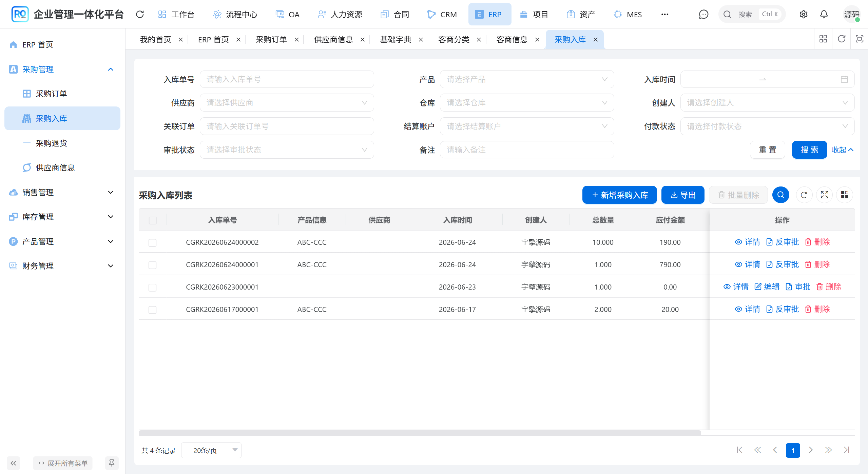Go to the last page
Viewport: 868px width, 474px height.
tap(846, 450)
